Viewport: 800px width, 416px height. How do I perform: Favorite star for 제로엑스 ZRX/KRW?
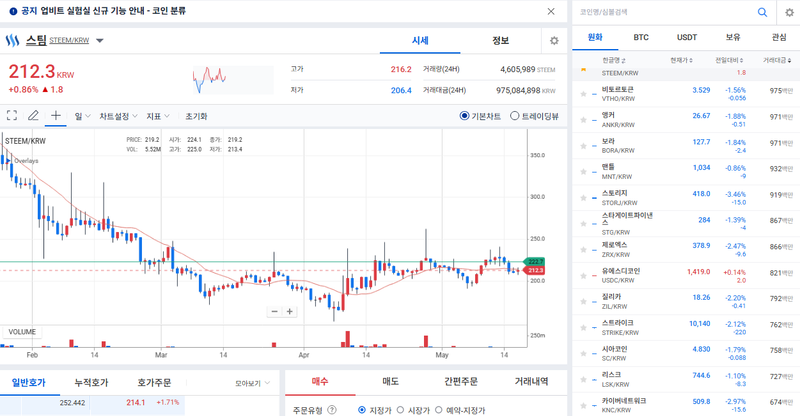pos(583,250)
